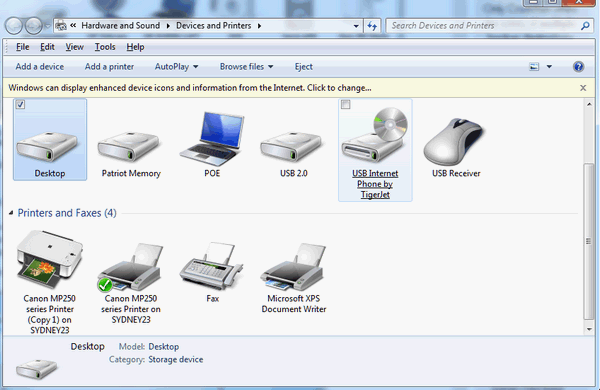Select Canon MP250 (Copy 1) printer icon

click(49, 260)
